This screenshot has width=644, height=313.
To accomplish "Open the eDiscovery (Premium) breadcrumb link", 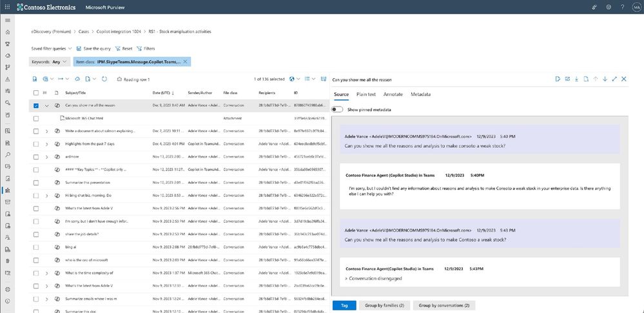I will coord(51,32).
